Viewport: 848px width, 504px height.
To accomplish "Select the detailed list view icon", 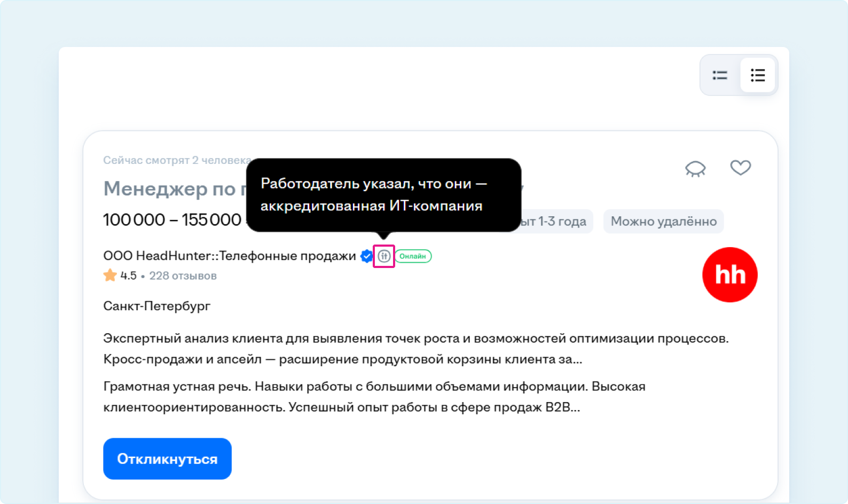I will point(757,75).
